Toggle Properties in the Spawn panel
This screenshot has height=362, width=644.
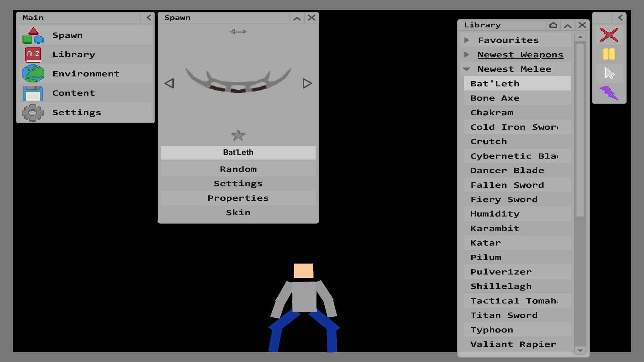(238, 197)
